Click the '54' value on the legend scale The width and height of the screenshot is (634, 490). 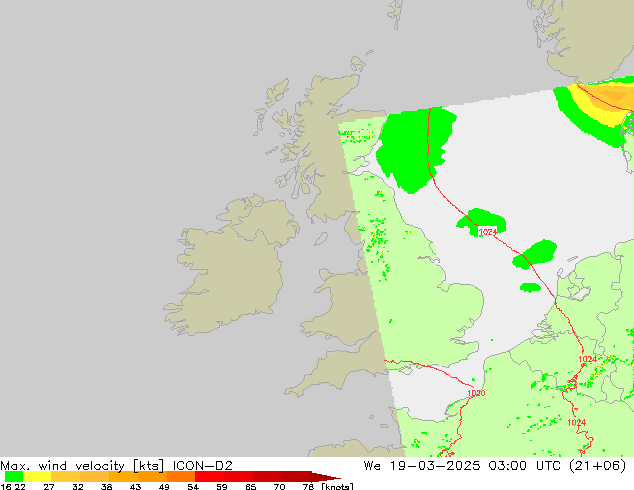(x=193, y=486)
